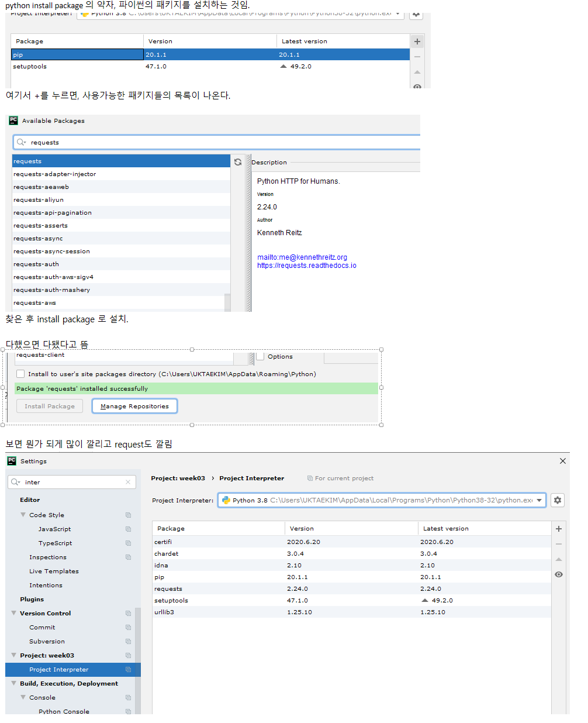Click the search magnifier in Available Packages
This screenshot has width=588, height=723.
point(21,142)
